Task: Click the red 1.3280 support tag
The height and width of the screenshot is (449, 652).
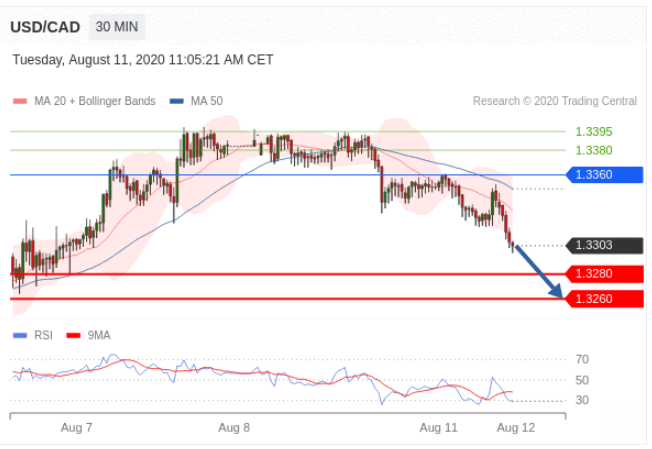Action: 605,274
